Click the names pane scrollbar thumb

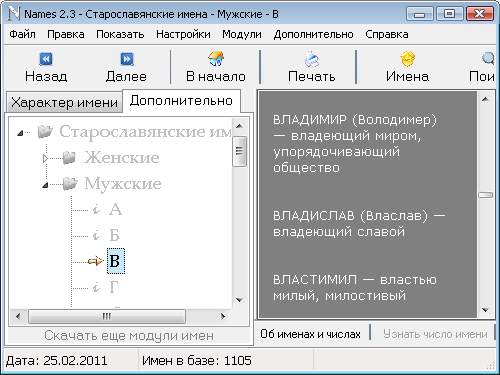[x=485, y=195]
